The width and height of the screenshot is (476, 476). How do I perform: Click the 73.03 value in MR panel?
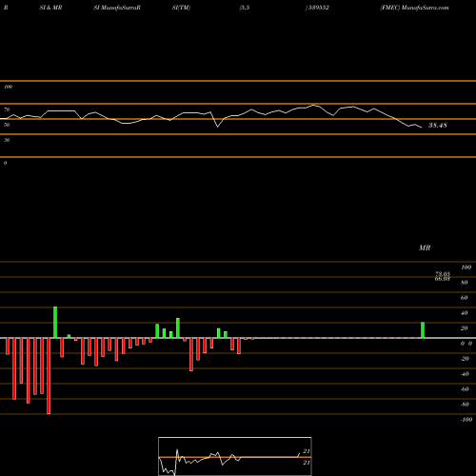[x=443, y=274]
